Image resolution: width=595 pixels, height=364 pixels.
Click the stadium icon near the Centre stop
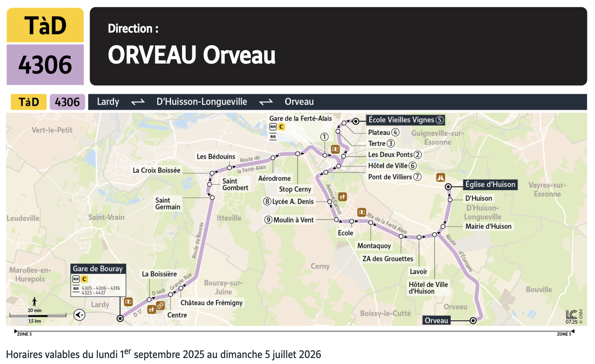(x=160, y=305)
